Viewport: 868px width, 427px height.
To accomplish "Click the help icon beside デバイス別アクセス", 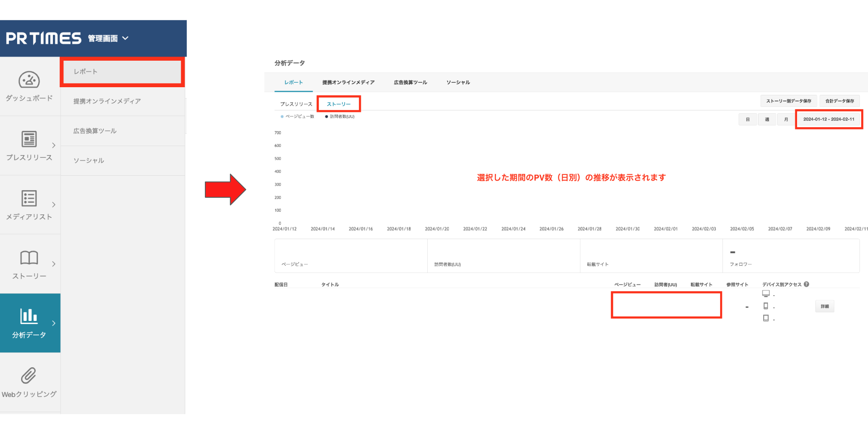I will click(806, 284).
